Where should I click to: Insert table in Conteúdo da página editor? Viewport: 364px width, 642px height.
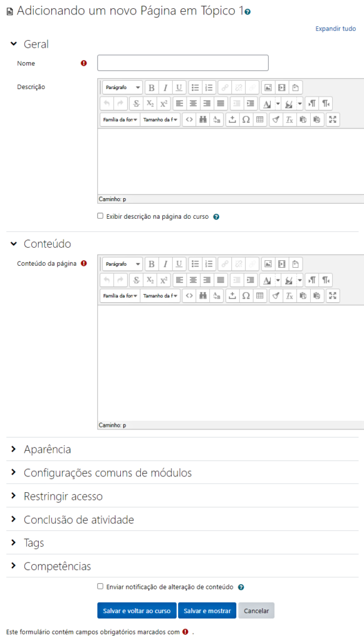tap(259, 296)
